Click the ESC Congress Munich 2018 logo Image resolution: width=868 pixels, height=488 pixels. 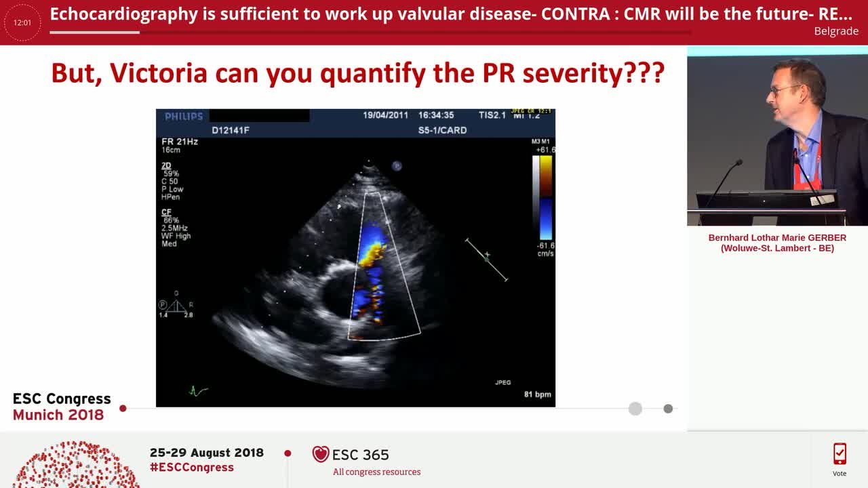(x=62, y=407)
